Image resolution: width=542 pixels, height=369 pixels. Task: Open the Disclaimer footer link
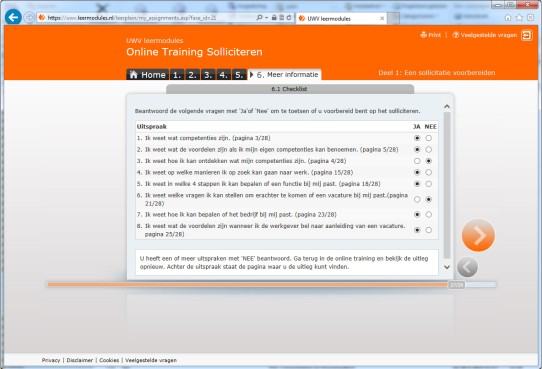point(80,360)
